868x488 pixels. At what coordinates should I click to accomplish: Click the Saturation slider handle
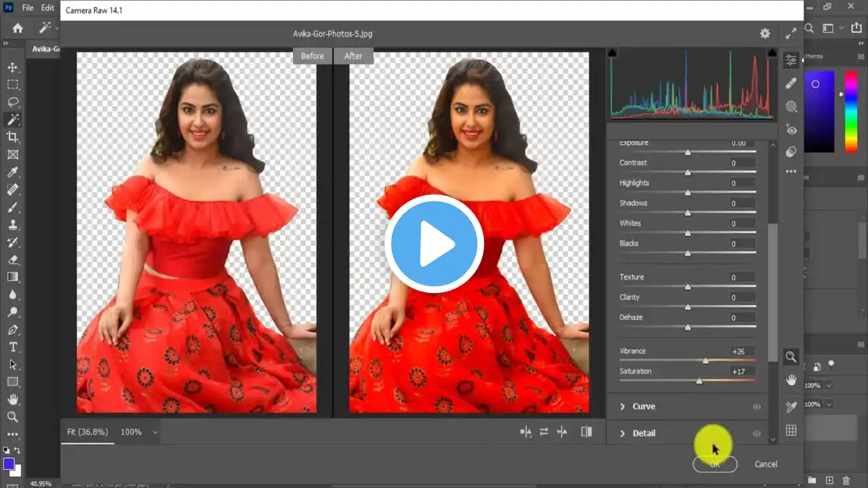699,381
